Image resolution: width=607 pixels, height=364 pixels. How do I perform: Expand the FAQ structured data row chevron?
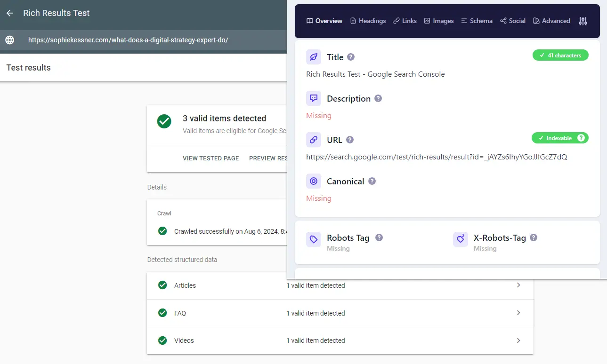pyautogui.click(x=518, y=313)
